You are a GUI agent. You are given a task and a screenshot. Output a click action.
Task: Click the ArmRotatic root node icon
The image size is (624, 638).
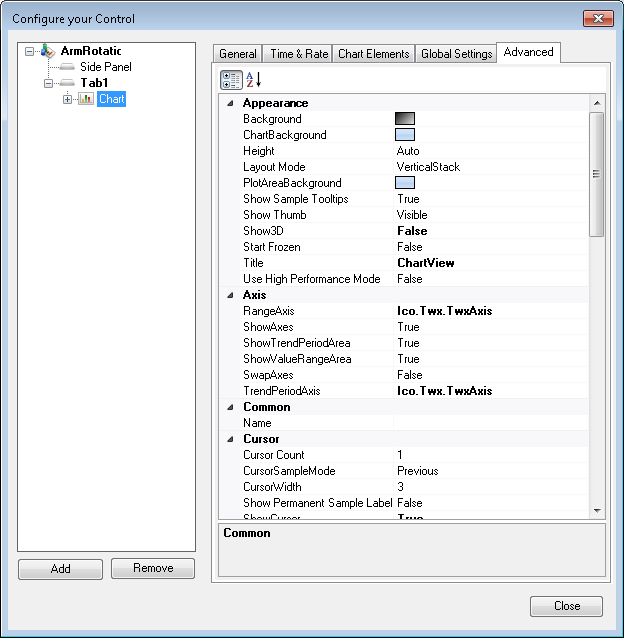(x=47, y=51)
